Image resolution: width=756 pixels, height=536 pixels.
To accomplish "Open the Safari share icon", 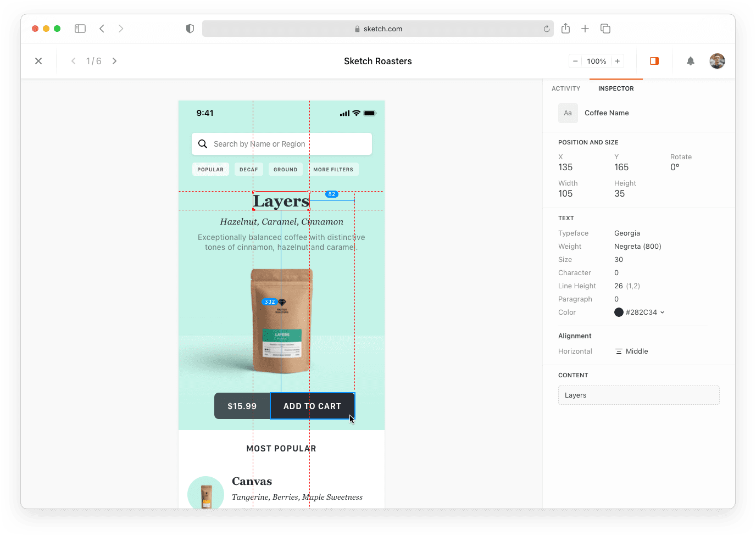I will pos(566,28).
